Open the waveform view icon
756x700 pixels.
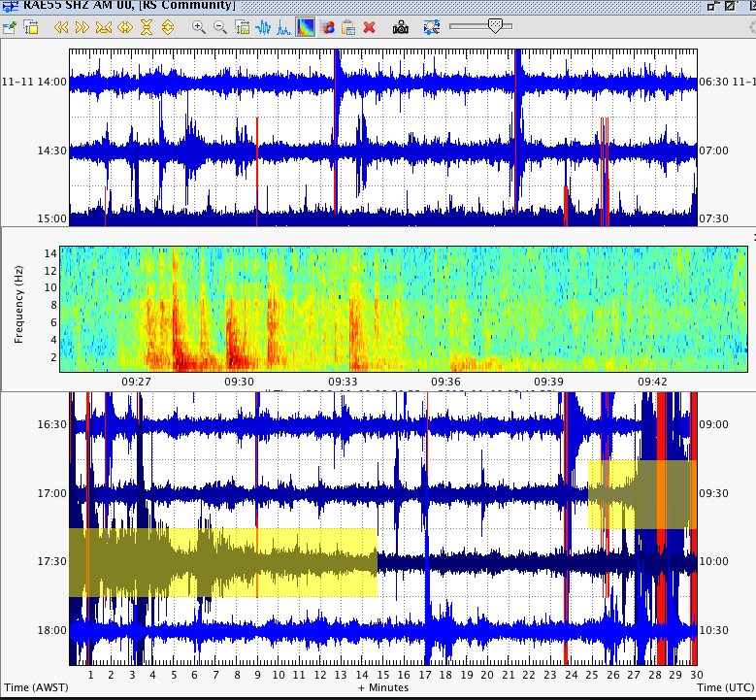pos(263,27)
